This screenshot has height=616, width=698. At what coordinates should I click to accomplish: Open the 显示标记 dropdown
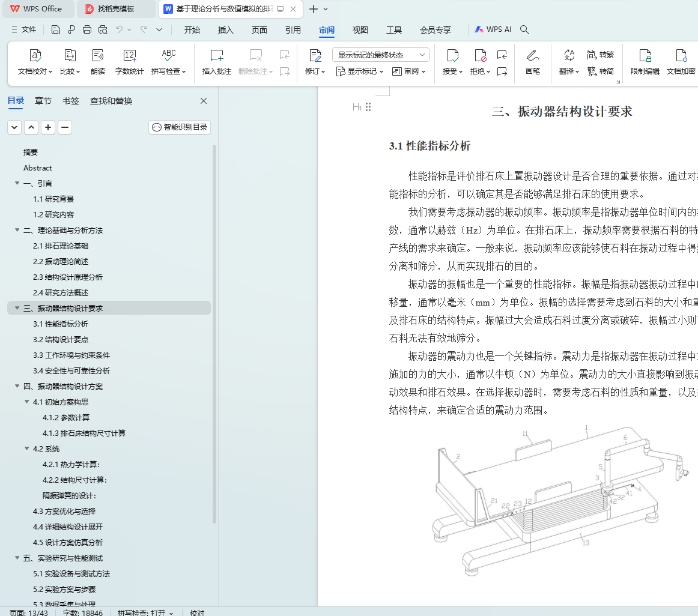[360, 71]
